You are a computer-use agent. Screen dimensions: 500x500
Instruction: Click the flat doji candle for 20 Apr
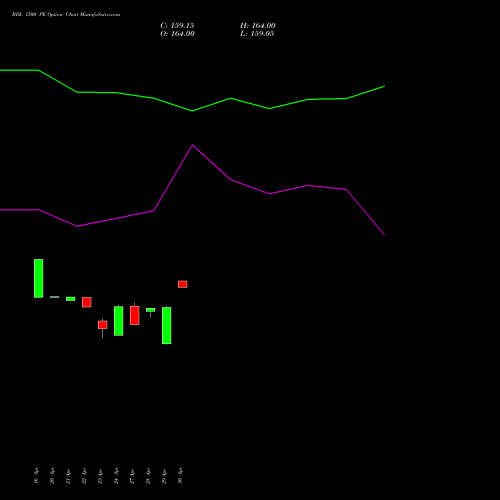[55, 297]
